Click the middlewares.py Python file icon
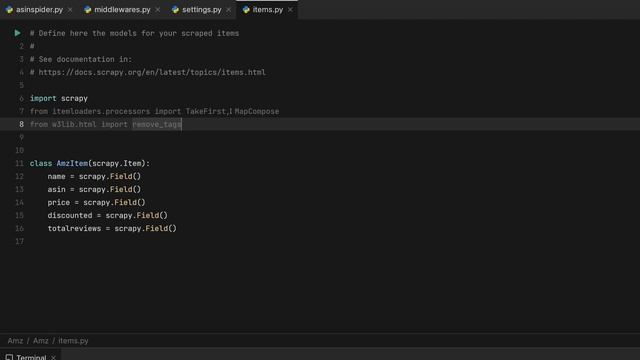Screen dimensions: 640x360 [87, 9]
